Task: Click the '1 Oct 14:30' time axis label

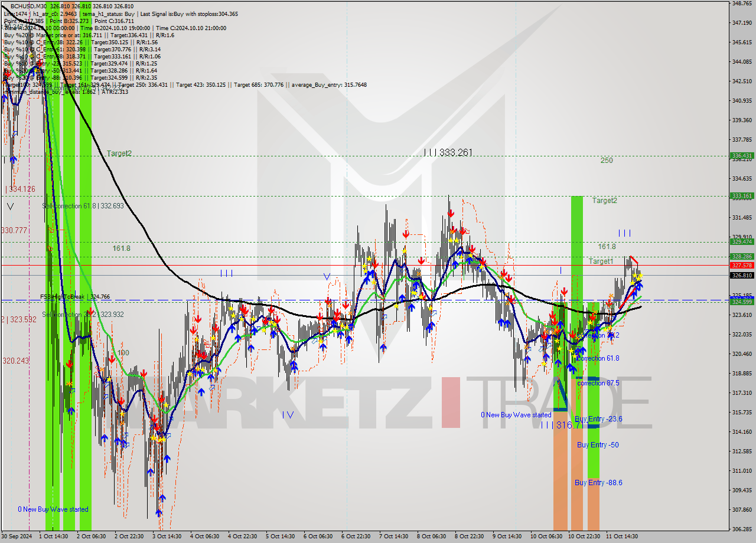Action: (54, 537)
